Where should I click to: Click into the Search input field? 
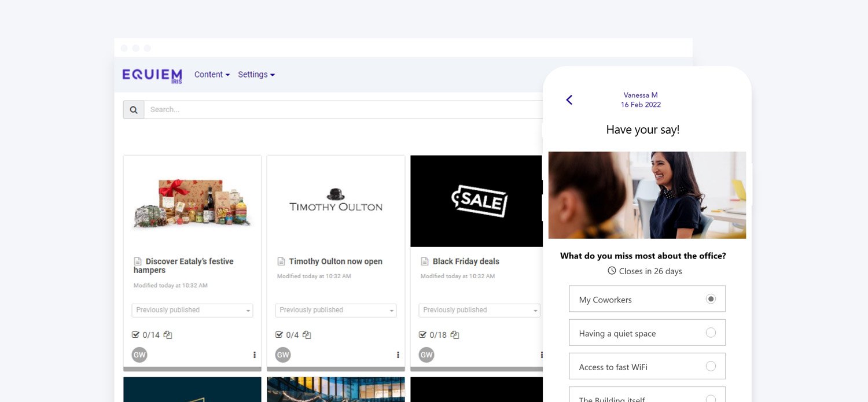341,110
